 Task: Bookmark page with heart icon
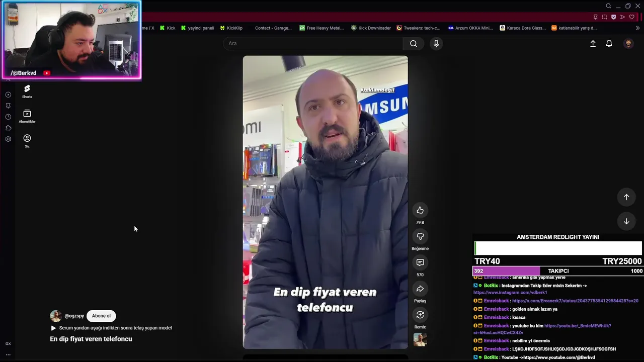pyautogui.click(x=631, y=17)
